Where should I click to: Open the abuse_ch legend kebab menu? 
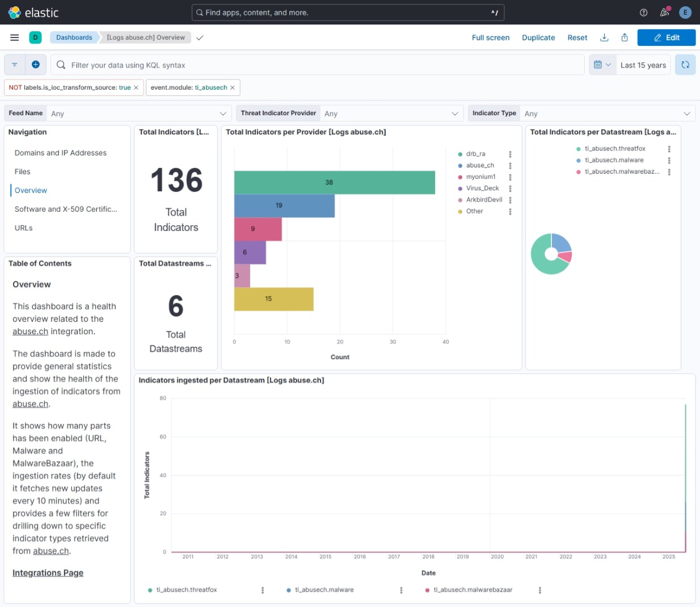click(x=509, y=165)
